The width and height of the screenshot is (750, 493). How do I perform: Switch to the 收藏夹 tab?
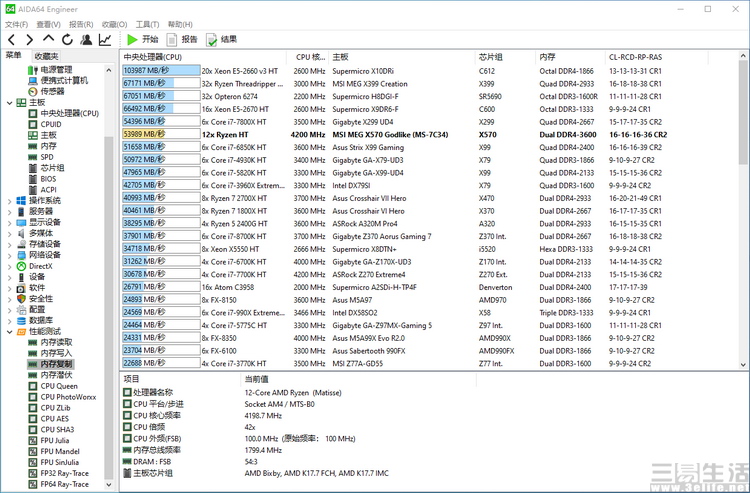pos(46,56)
